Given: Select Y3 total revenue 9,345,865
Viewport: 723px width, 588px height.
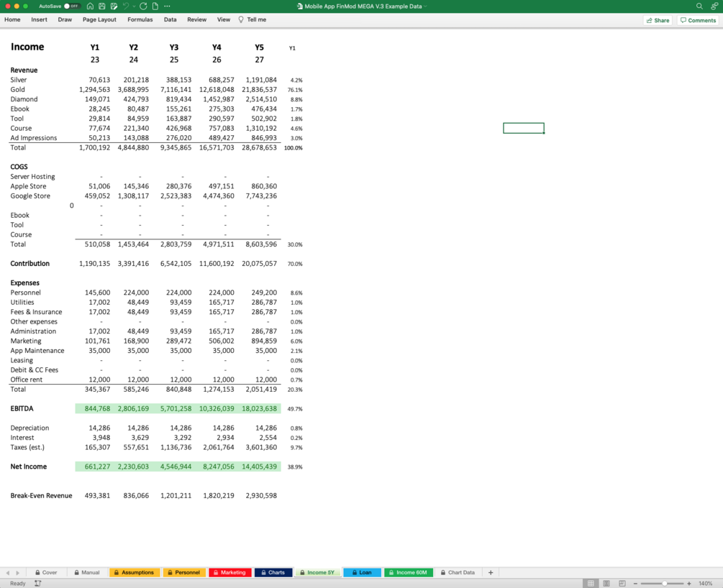Looking at the screenshot, I should click(x=176, y=147).
